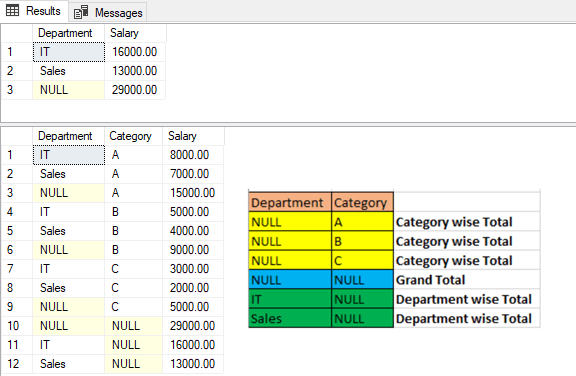Click the 4000.00 salary cell

coord(193,231)
